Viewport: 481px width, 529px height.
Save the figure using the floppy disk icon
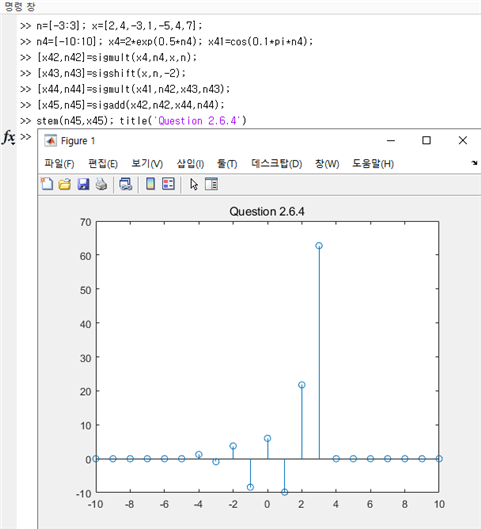(x=83, y=184)
